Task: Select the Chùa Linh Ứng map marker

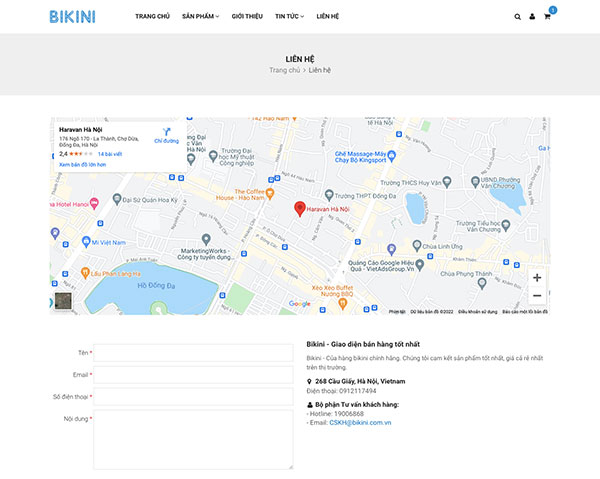Action: 417,246
